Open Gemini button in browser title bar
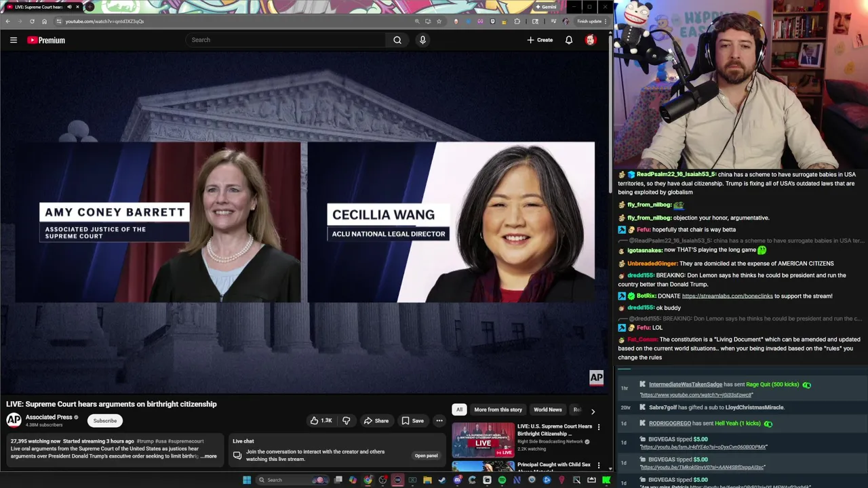This screenshot has width=868, height=488. [x=546, y=7]
